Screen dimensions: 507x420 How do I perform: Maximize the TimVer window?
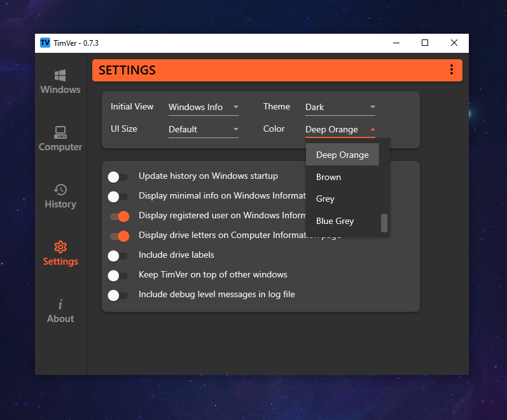pos(425,43)
